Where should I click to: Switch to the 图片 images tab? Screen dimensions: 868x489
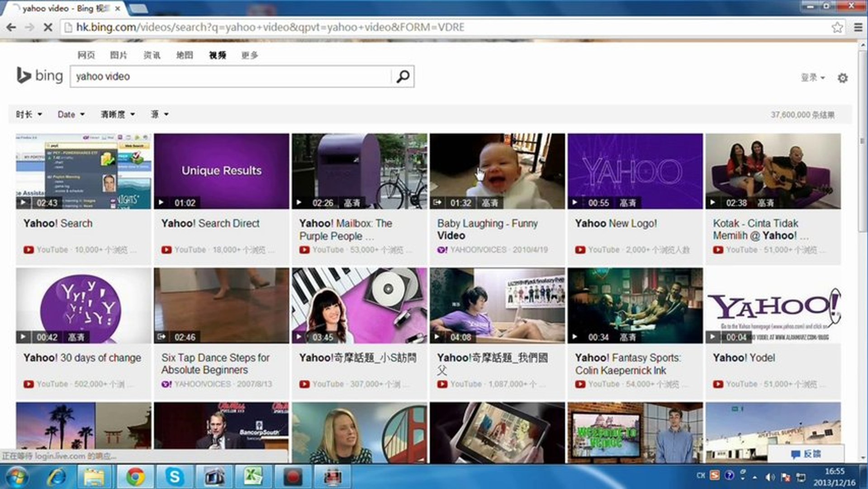pos(119,55)
